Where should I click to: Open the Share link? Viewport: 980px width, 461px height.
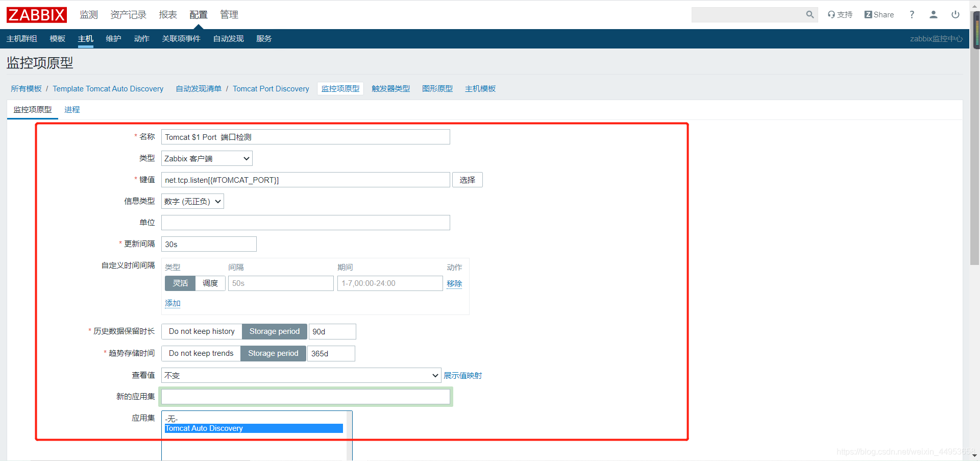[x=879, y=15]
